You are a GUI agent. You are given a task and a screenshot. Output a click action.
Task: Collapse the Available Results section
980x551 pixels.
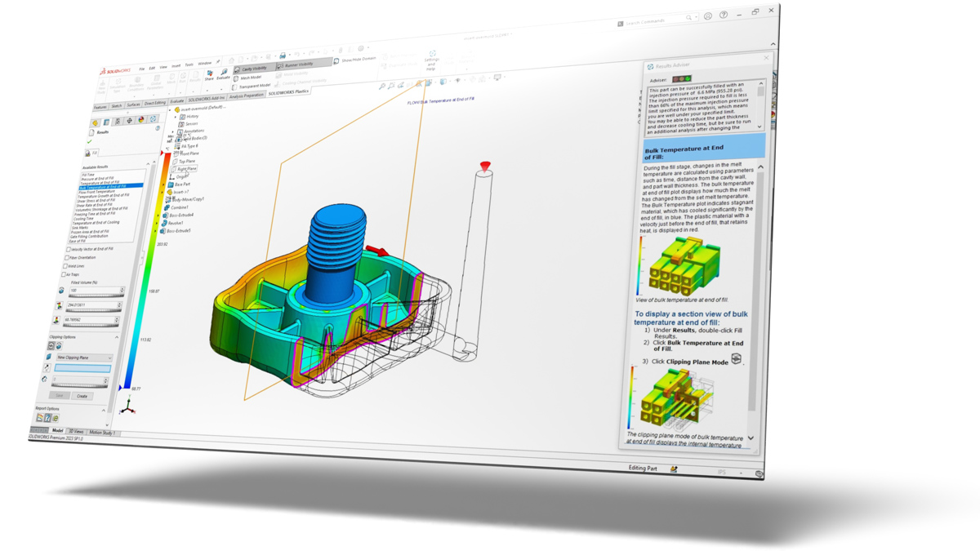(148, 164)
